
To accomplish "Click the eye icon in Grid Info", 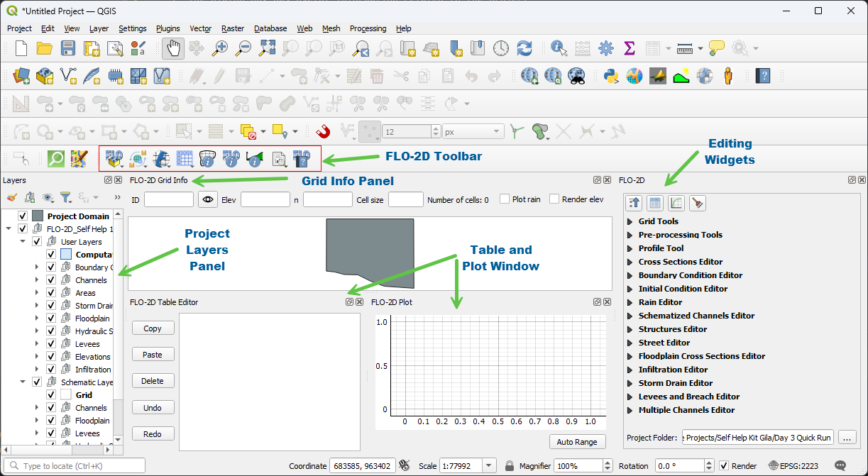I will coord(207,200).
